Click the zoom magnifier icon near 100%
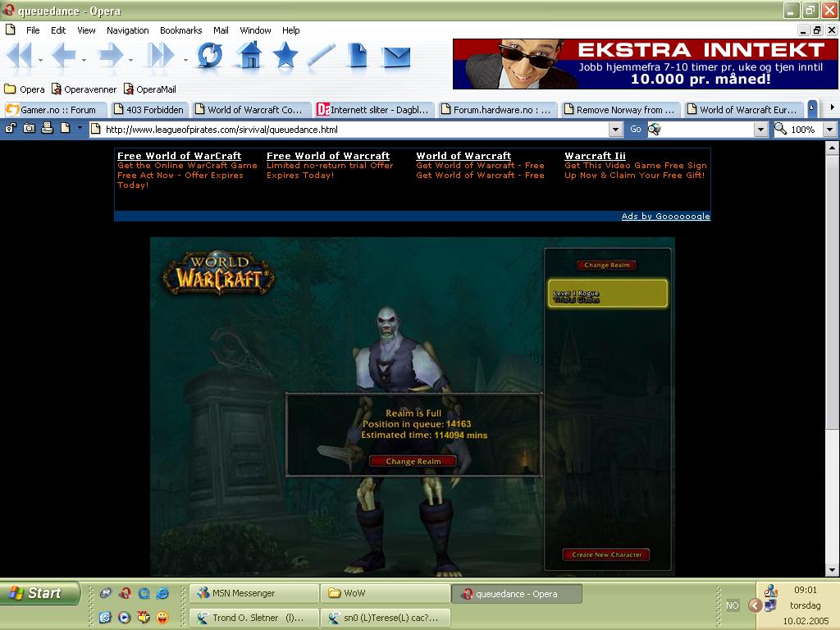Image resolution: width=840 pixels, height=630 pixels. (x=781, y=129)
